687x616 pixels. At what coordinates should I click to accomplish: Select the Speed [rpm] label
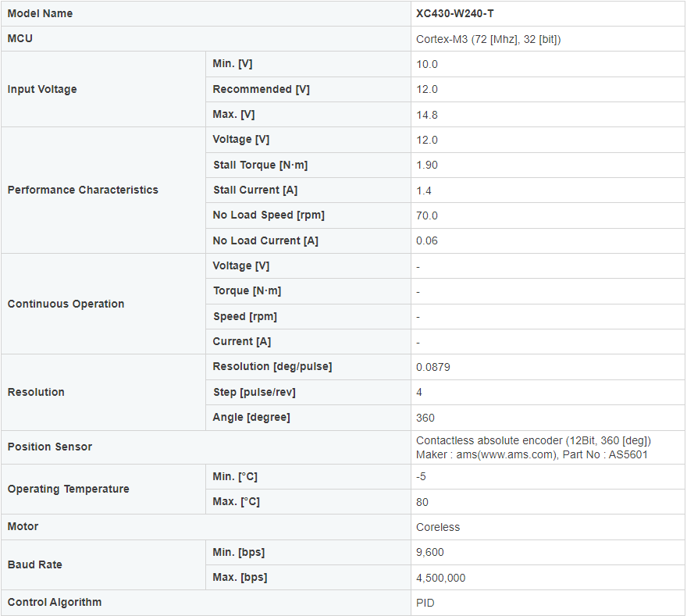[x=244, y=317]
